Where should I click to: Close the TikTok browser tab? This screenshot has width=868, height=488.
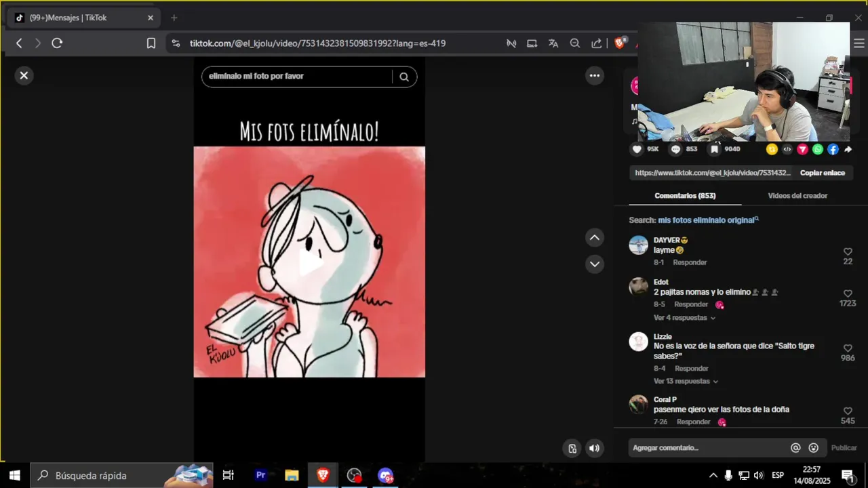151,18
